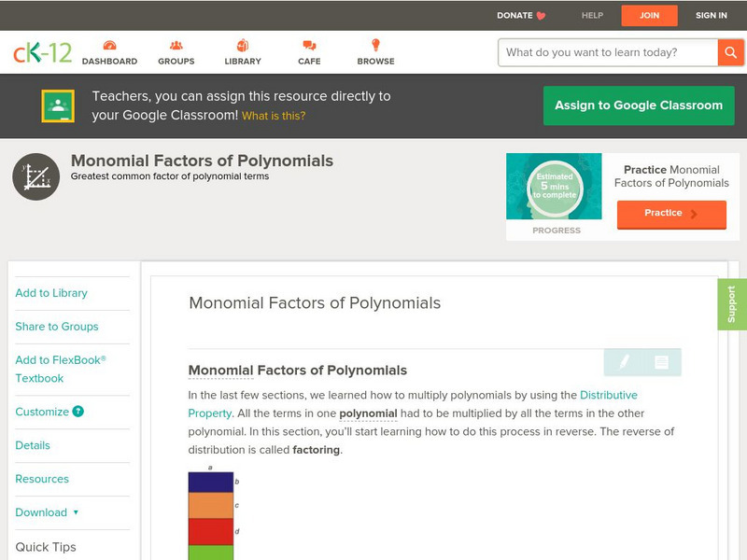Click the highlighter pen tool icon
747x560 pixels.
point(624,362)
